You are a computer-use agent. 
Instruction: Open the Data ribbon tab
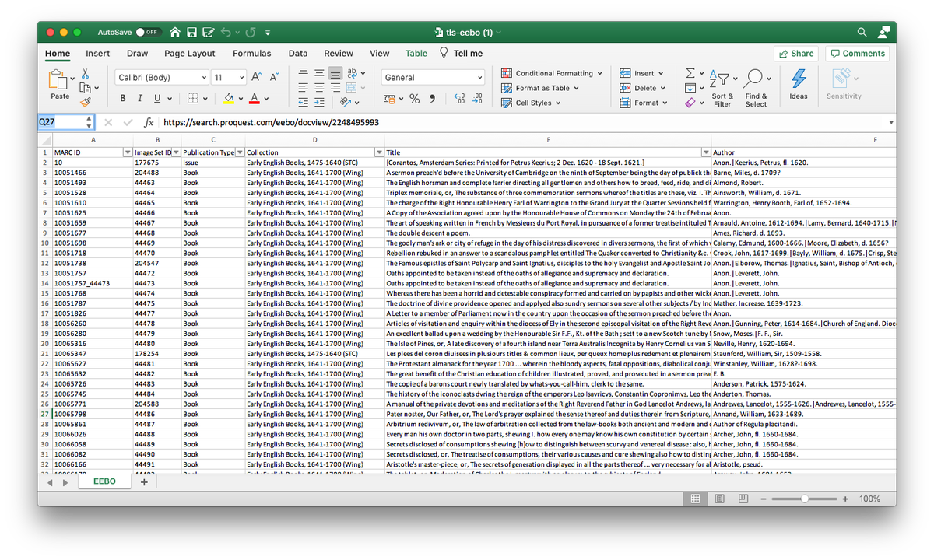coord(298,54)
